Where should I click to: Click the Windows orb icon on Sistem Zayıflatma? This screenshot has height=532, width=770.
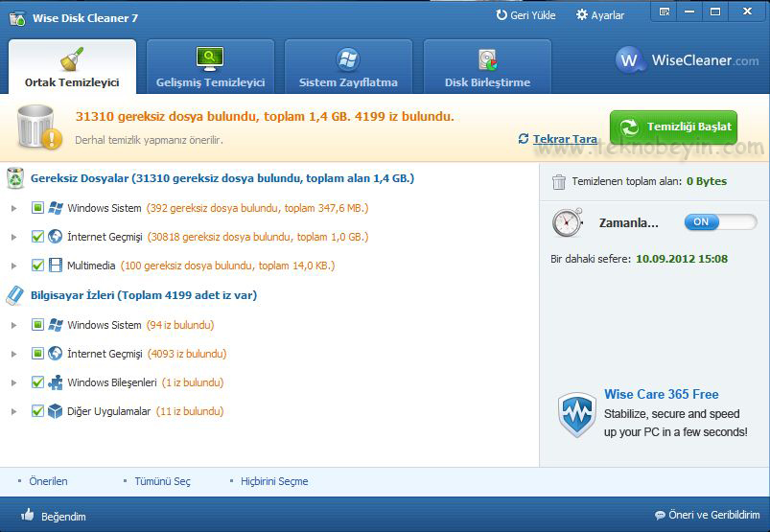pos(348,59)
